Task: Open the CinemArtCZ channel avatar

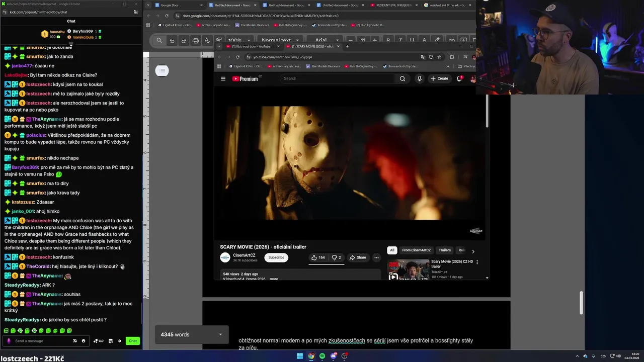Action: click(x=225, y=257)
